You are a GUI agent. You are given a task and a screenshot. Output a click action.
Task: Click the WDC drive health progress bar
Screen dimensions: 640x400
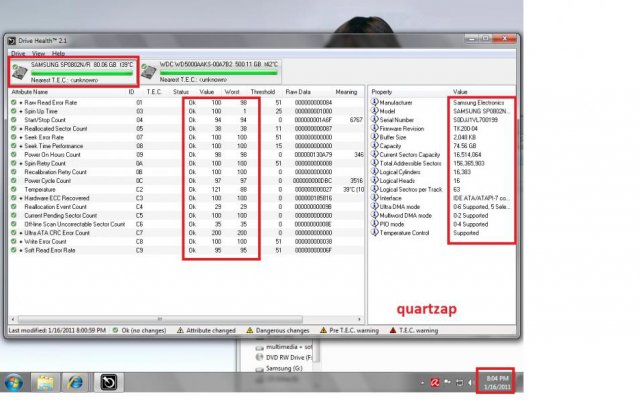[x=218, y=73]
